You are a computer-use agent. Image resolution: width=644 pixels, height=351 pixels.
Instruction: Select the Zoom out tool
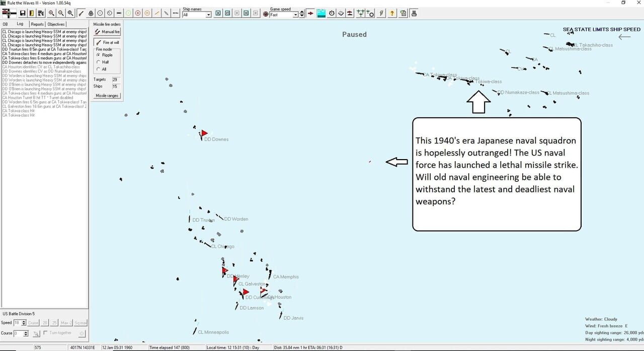click(x=61, y=13)
